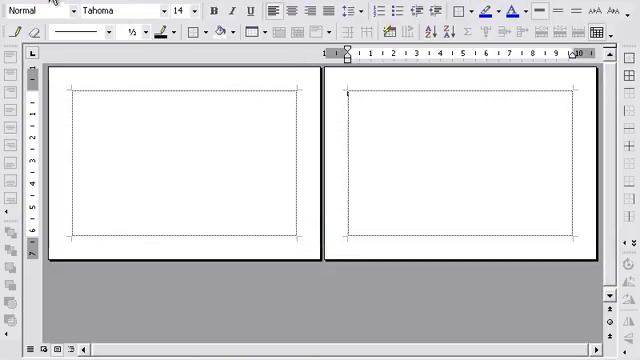Toggle italic formatting
The image size is (640, 360).
click(x=232, y=11)
